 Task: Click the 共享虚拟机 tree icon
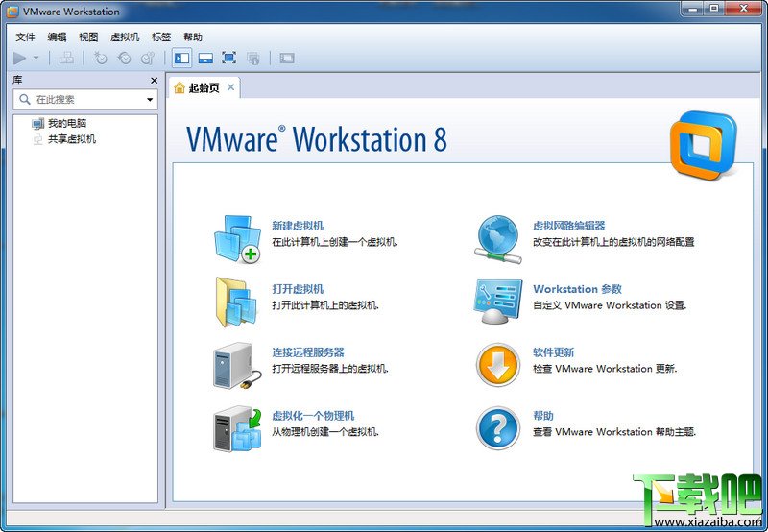pos(37,139)
